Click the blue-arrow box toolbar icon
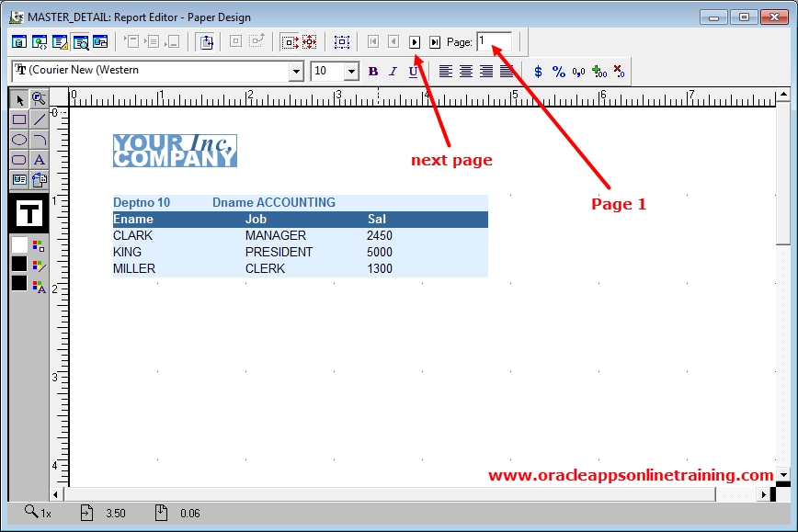This screenshot has height=532, width=798. 207,41
